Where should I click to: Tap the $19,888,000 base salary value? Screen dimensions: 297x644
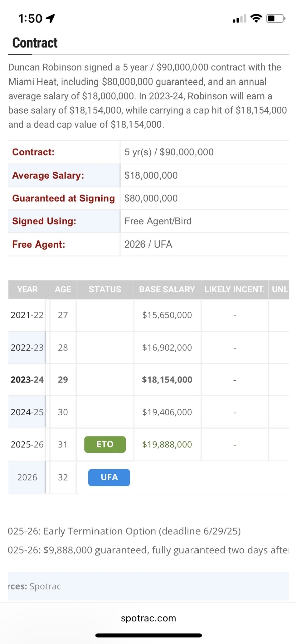(x=167, y=444)
